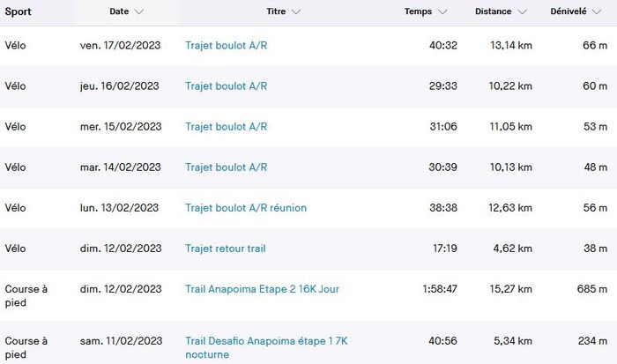Open Trajet boulot A/R from 14/02/2023
The image size is (617, 364).
tap(226, 167)
